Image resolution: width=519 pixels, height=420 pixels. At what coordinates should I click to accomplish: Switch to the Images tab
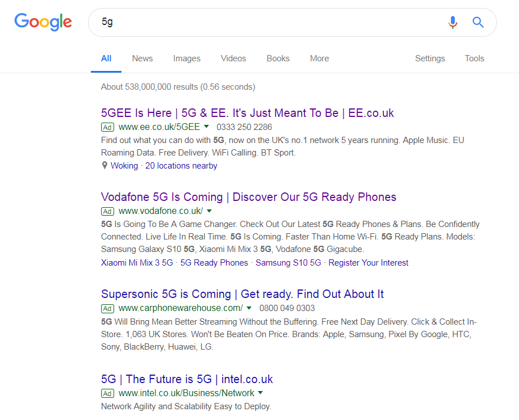click(187, 58)
